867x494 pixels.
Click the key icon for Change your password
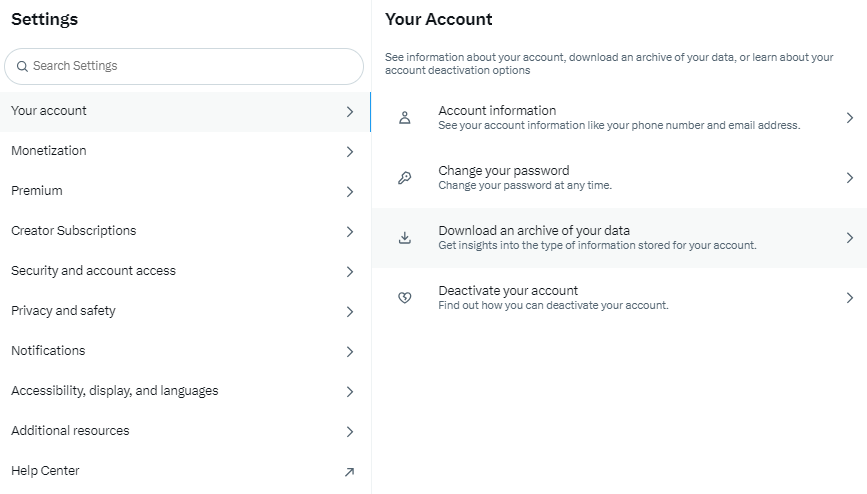[405, 178]
